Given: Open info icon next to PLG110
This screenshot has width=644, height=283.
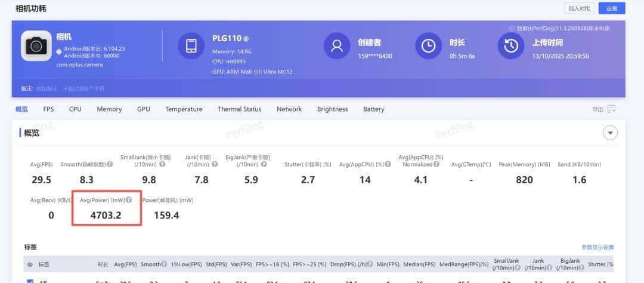Looking at the screenshot, I should point(246,39).
